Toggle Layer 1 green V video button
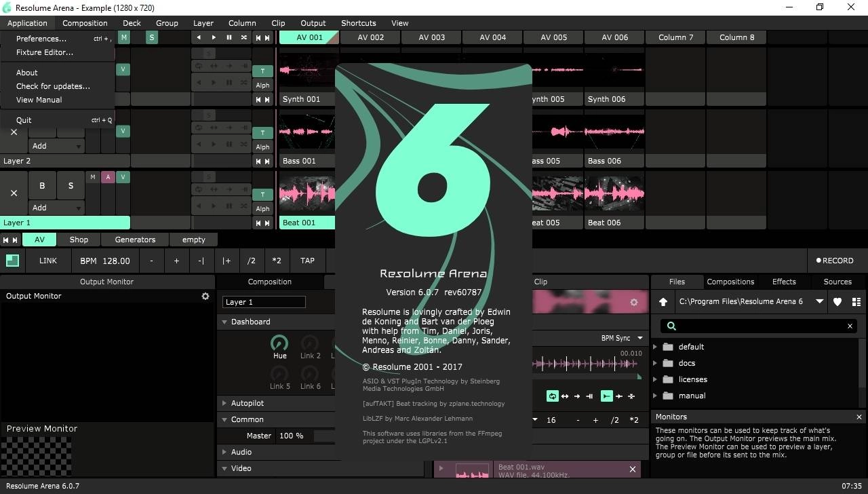Image resolution: width=868 pixels, height=494 pixels. (x=123, y=177)
